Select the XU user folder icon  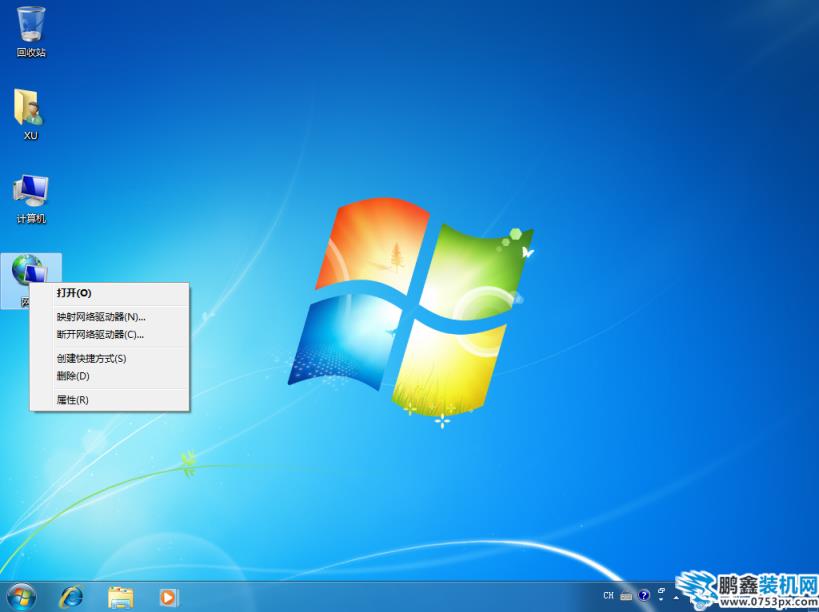coord(30,114)
